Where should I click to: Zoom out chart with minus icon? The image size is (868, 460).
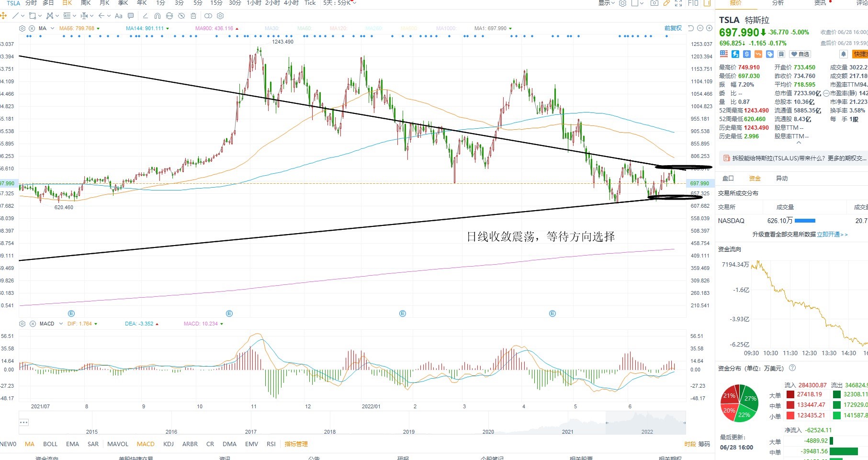700,28
